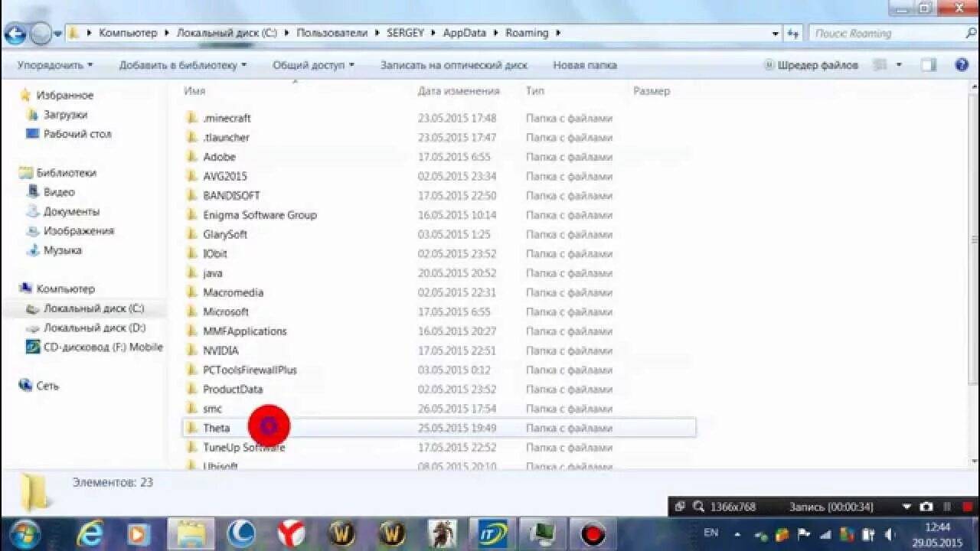Pause the recording in the recorder bar
980x551 pixels.
click(947, 507)
